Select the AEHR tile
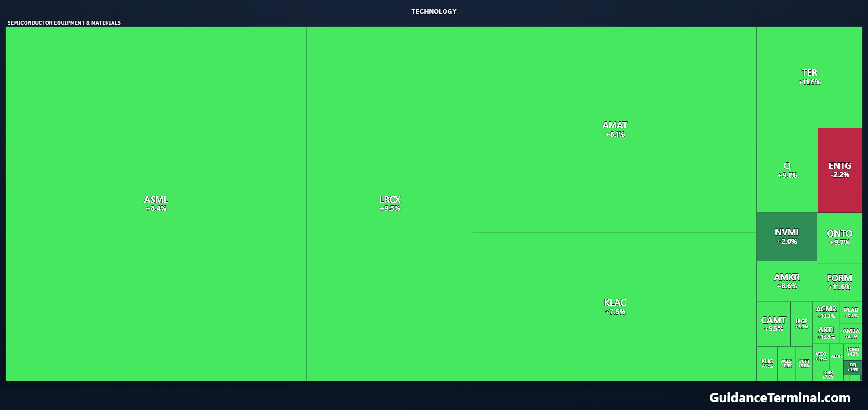 [x=837, y=356]
